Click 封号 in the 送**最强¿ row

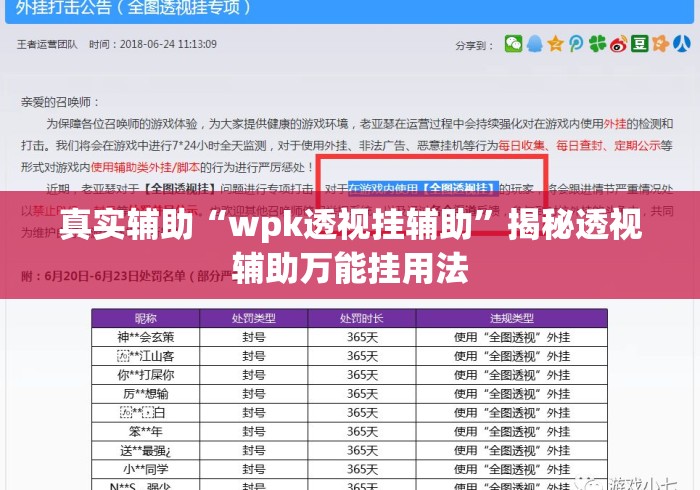pyautogui.click(x=254, y=451)
